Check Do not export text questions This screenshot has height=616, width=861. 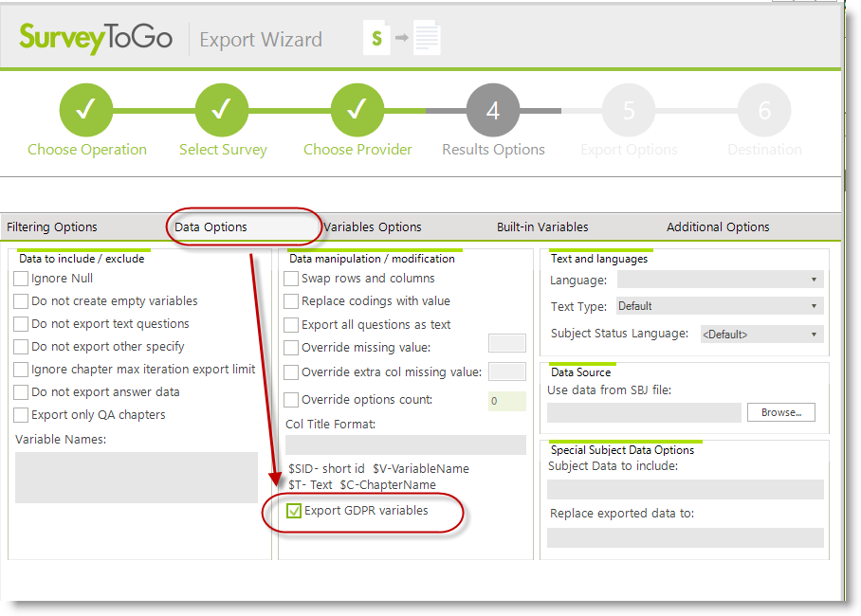click(21, 324)
